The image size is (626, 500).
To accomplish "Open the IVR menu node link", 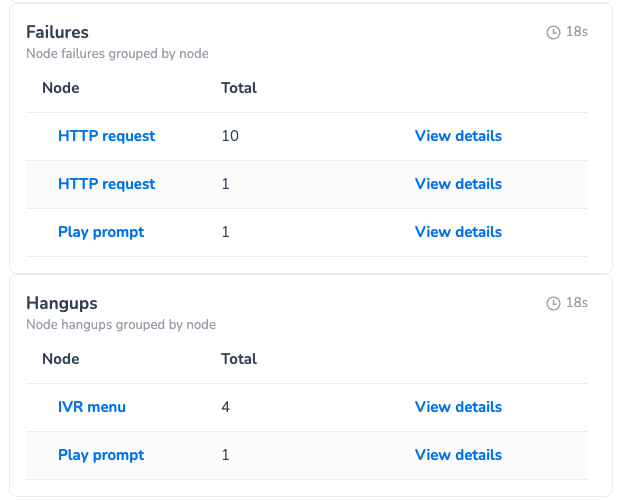I will [x=92, y=407].
